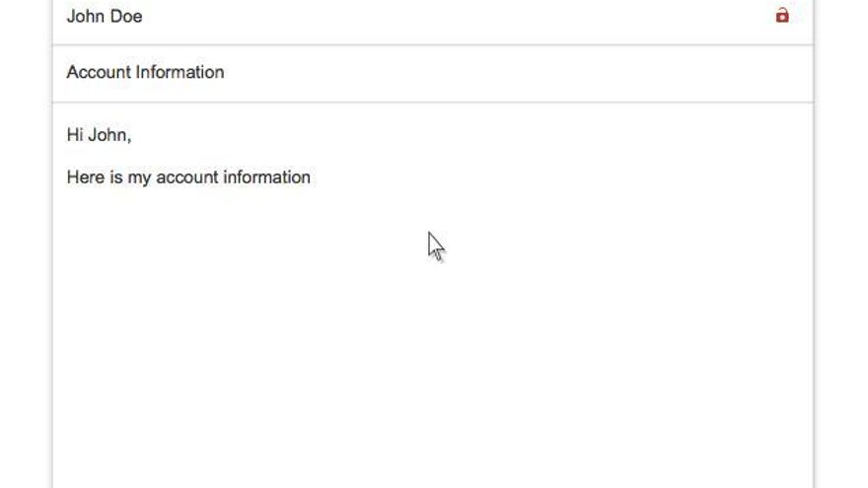Click the name John in recipient field
This screenshot has height=488, width=868.
click(x=86, y=16)
